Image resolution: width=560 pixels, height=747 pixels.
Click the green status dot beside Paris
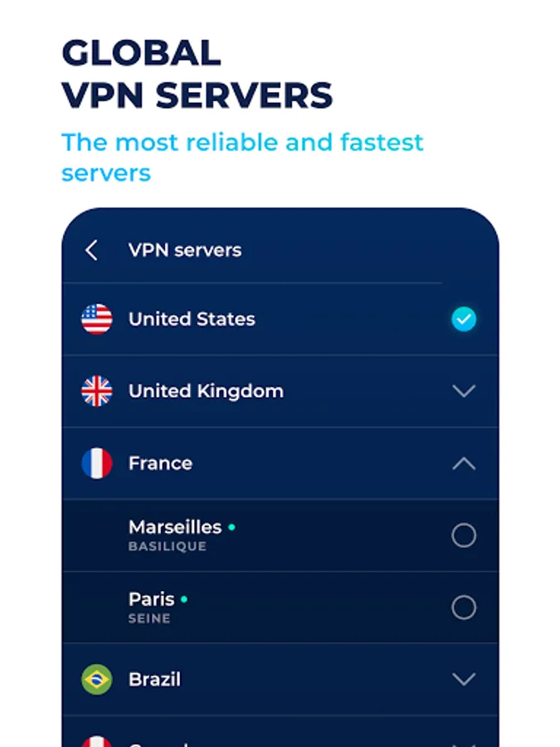pyautogui.click(x=184, y=599)
